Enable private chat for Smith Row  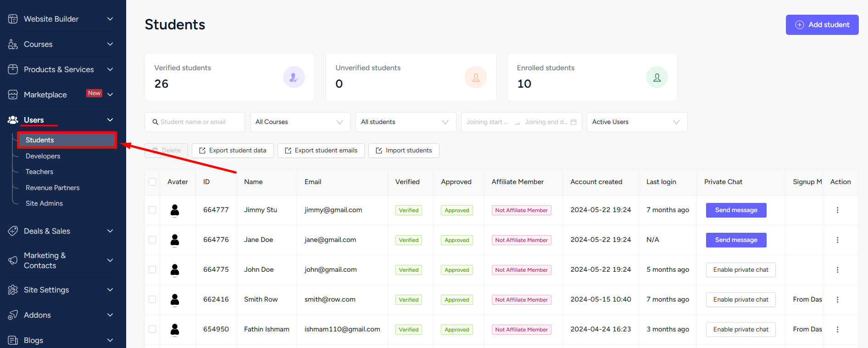pos(741,300)
